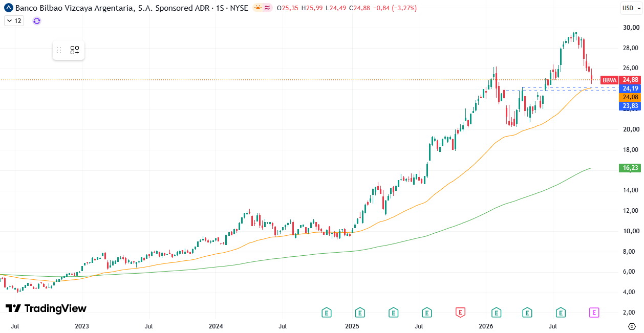Click the red 24,88 last price label
Image resolution: width=644 pixels, height=333 pixels.
(x=630, y=80)
